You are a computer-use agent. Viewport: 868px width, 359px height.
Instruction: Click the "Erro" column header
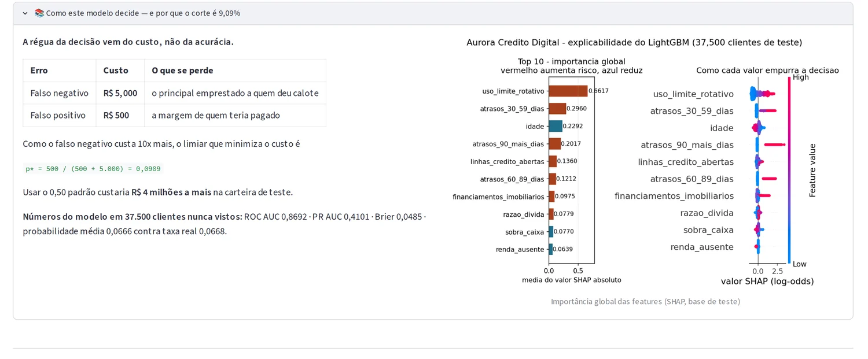click(x=60, y=71)
